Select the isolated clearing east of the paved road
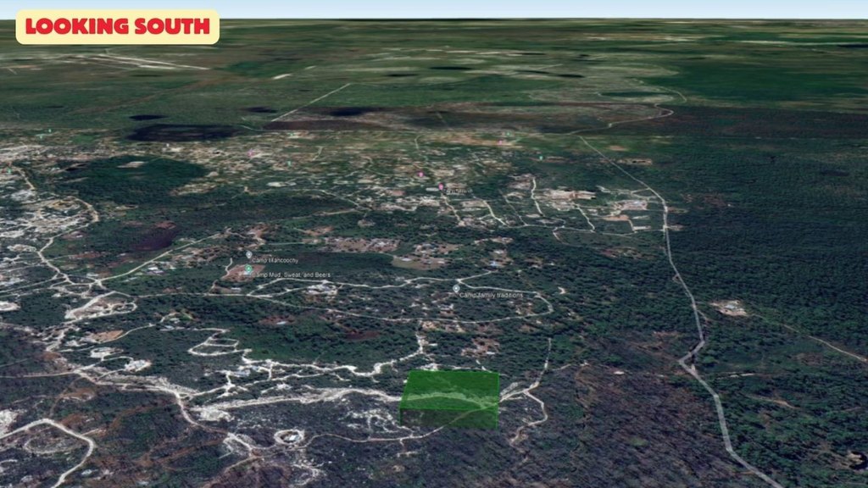 coord(729,308)
